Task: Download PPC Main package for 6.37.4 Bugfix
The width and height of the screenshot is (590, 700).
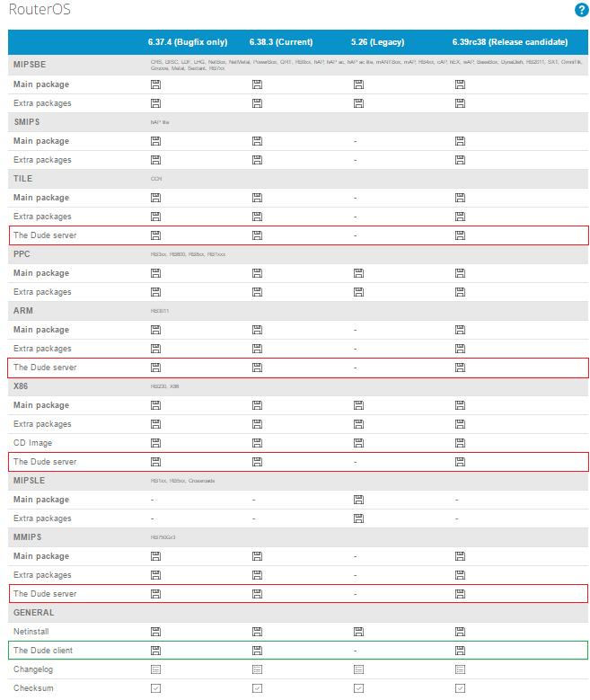Action: click(x=155, y=273)
